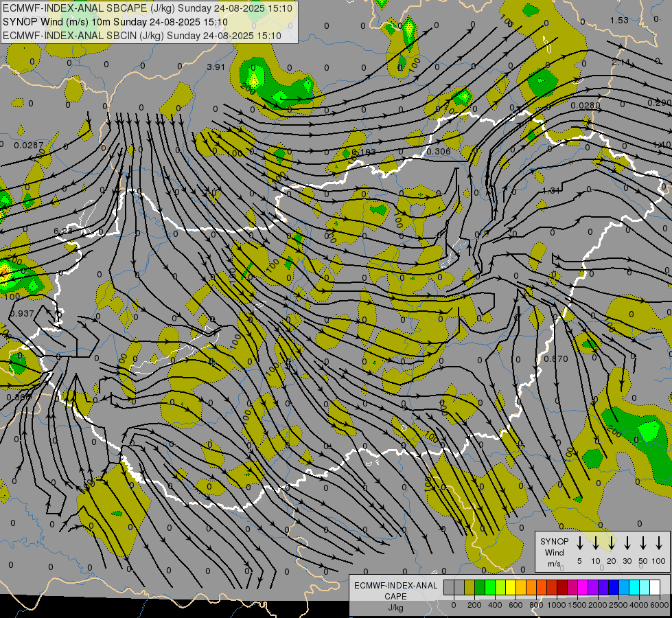Click the 2500 tick label on the CAPE scale
The width and height of the screenshot is (672, 618).
618,605
